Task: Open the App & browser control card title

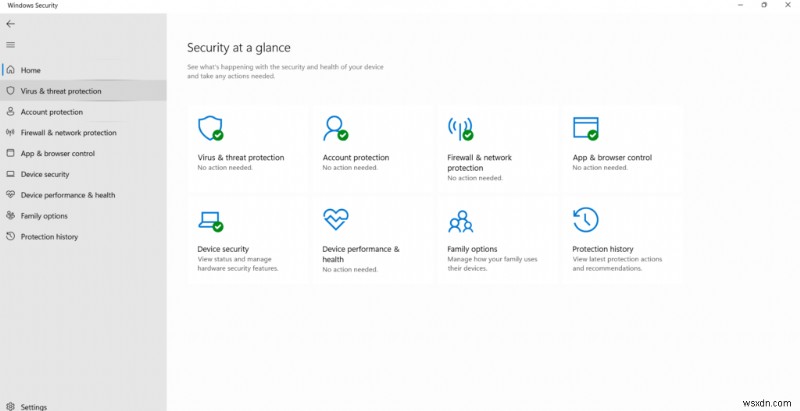Action: (612, 158)
